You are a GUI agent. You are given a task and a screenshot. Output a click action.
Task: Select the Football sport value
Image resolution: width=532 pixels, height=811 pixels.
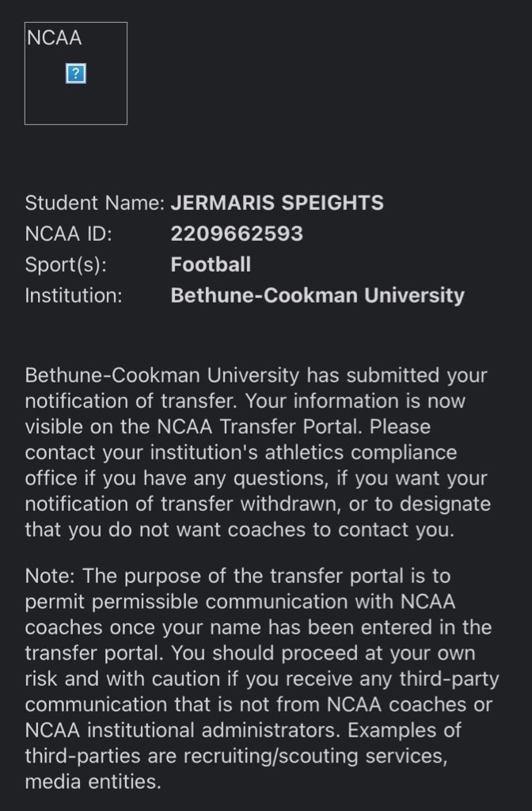[x=211, y=265]
